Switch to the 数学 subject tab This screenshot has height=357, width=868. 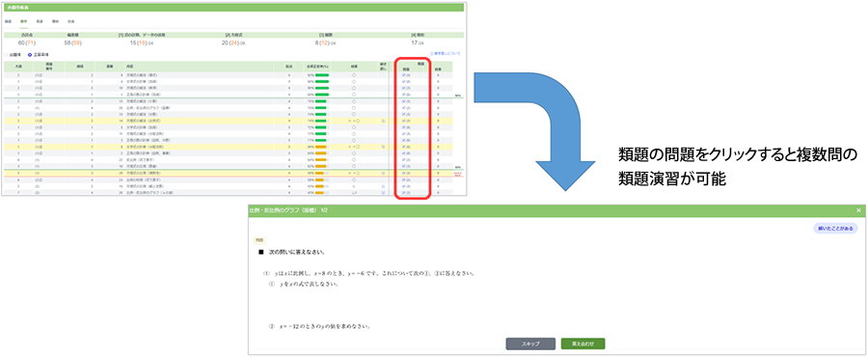23,20
